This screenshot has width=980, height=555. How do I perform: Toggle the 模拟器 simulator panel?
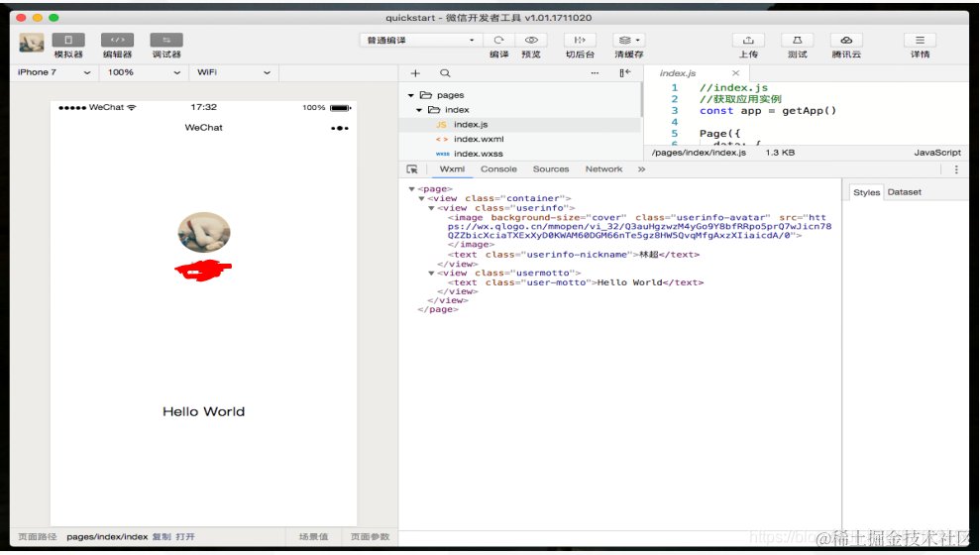pos(68,40)
